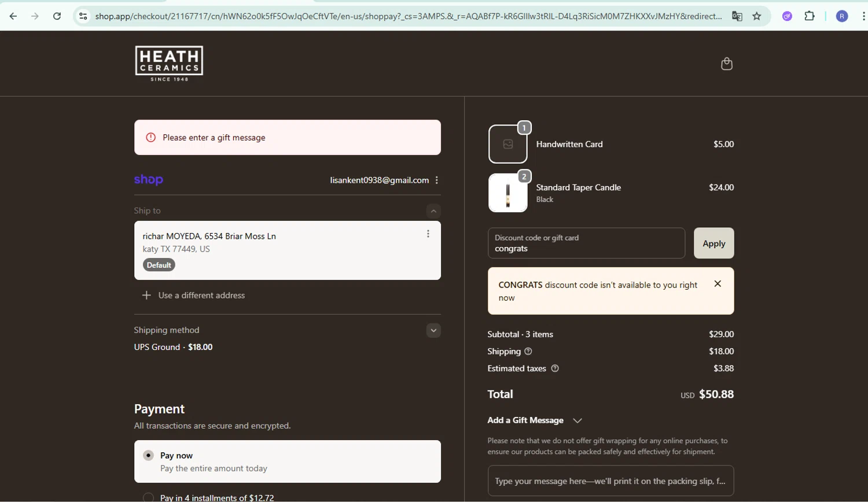Click the shop pay logo

point(148,180)
